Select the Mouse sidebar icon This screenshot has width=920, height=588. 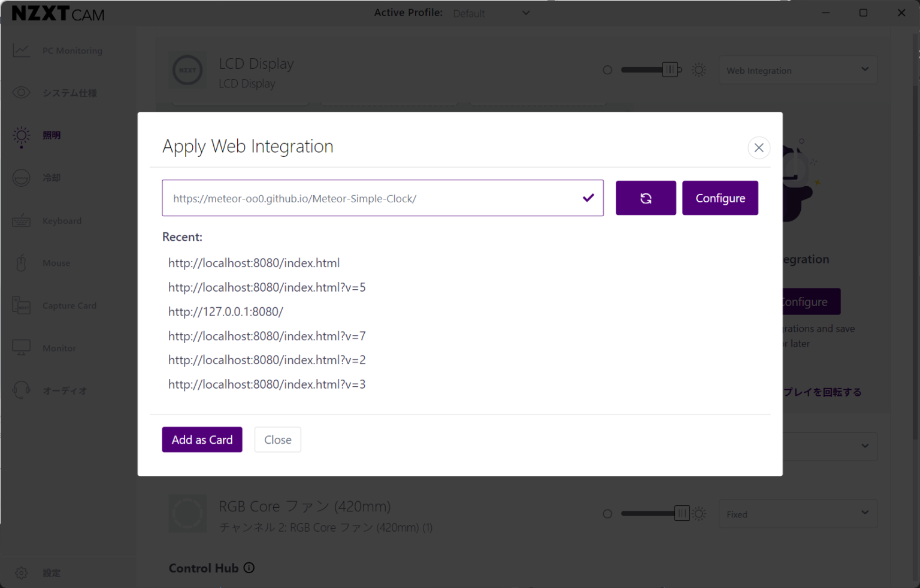22,263
